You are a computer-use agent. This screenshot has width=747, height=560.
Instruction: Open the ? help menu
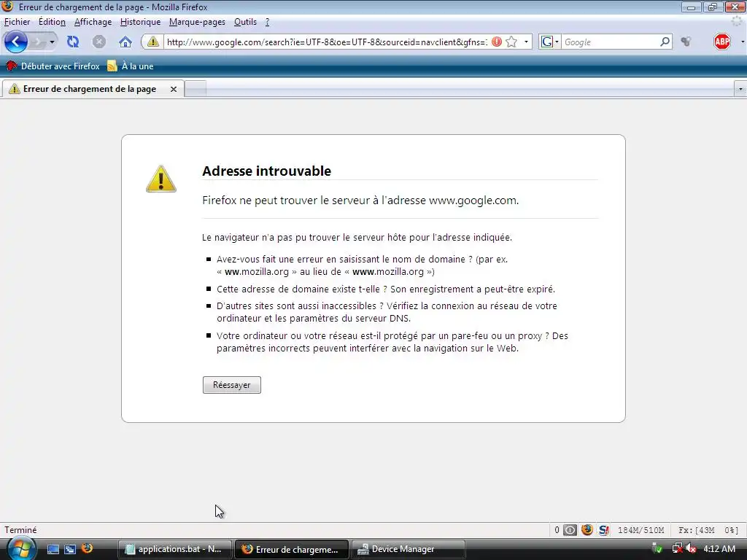[x=267, y=22]
